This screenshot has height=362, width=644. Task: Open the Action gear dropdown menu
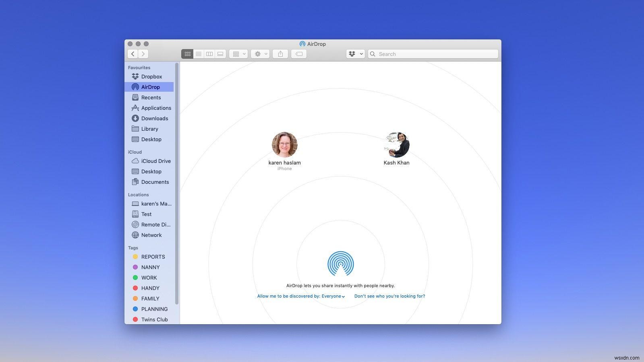[260, 54]
